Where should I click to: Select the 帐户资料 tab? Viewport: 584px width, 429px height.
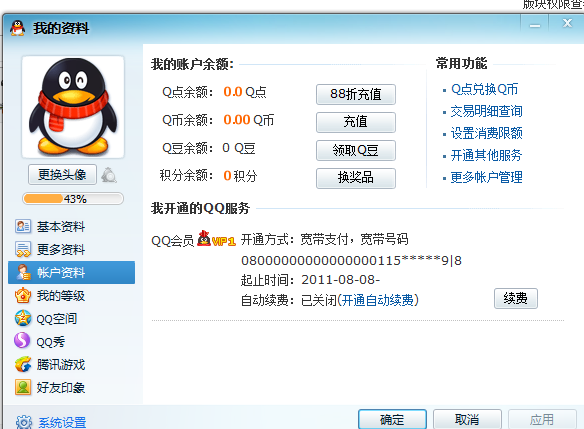coord(72,273)
